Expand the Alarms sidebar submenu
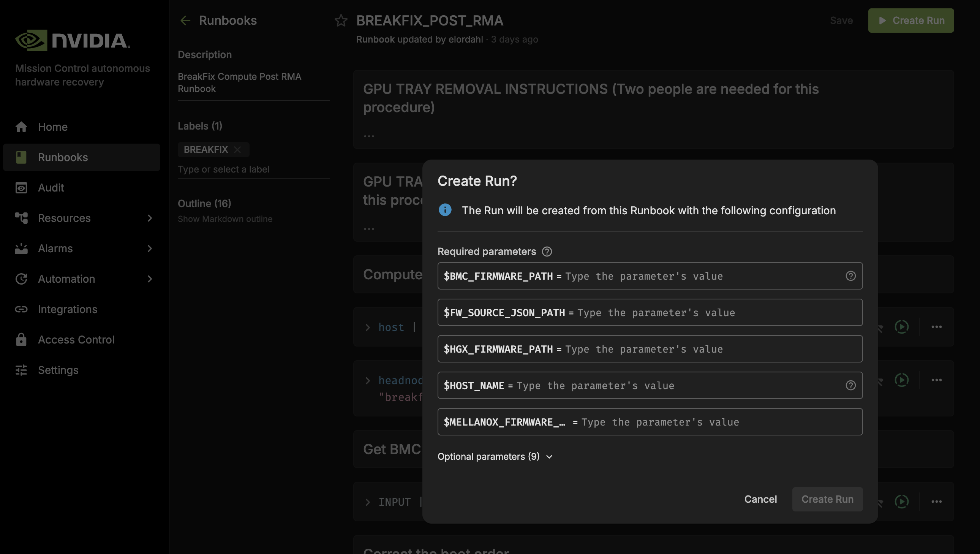 150,249
